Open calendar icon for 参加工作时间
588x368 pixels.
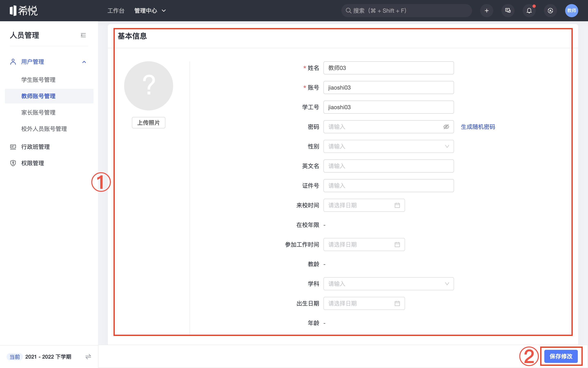pyautogui.click(x=397, y=244)
